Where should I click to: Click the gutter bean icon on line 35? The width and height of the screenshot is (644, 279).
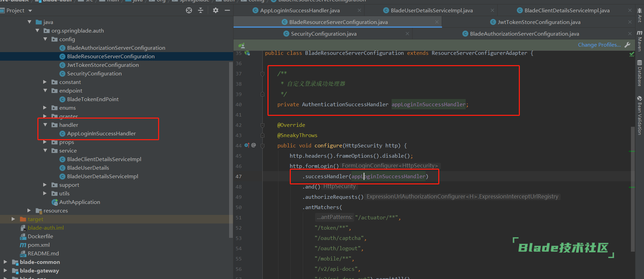247,53
